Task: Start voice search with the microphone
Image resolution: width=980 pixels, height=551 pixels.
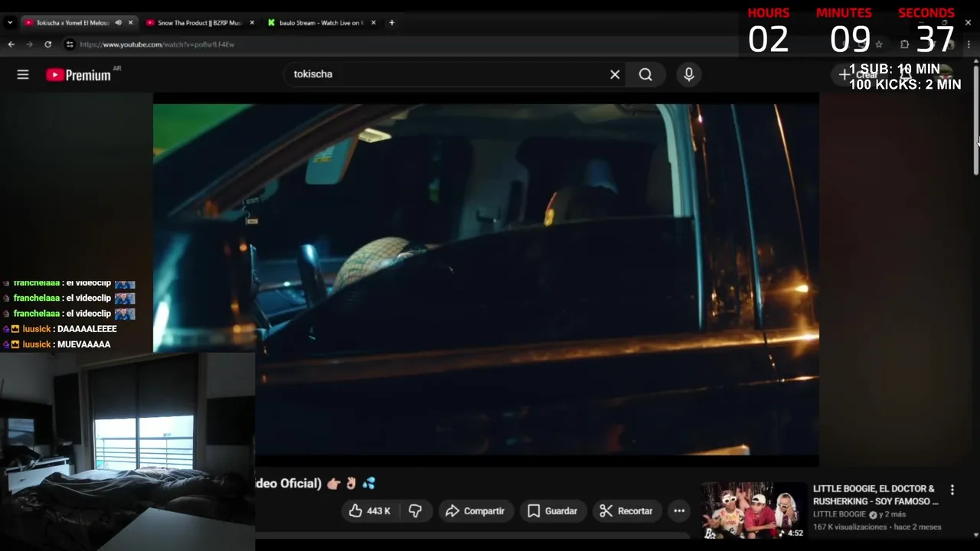Action: (x=688, y=74)
